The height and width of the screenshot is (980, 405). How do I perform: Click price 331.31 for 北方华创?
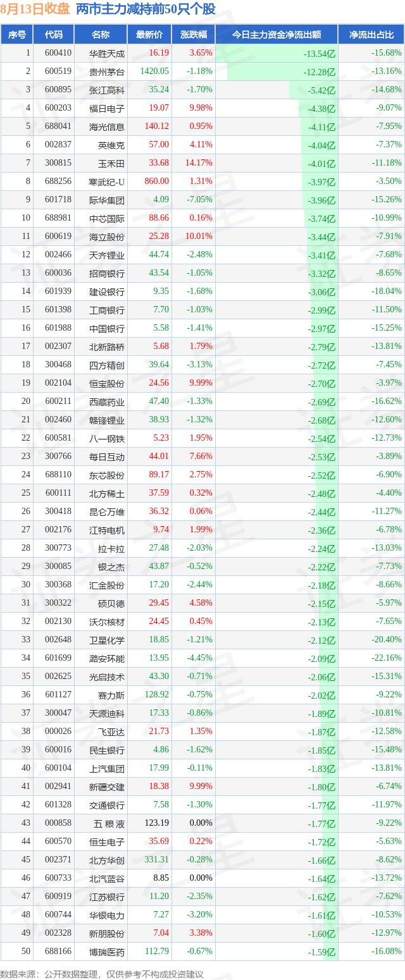coord(157,860)
